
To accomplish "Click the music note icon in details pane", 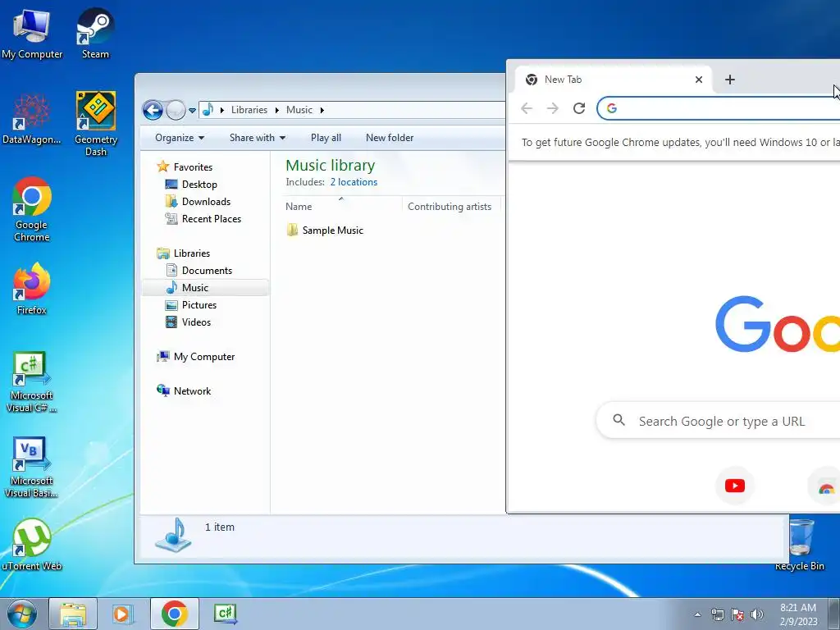I will pos(174,535).
